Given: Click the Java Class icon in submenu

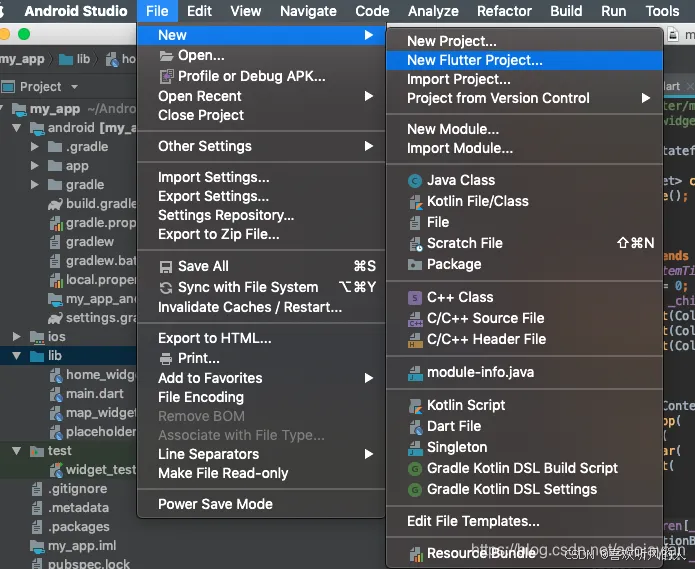Looking at the screenshot, I should pos(414,180).
